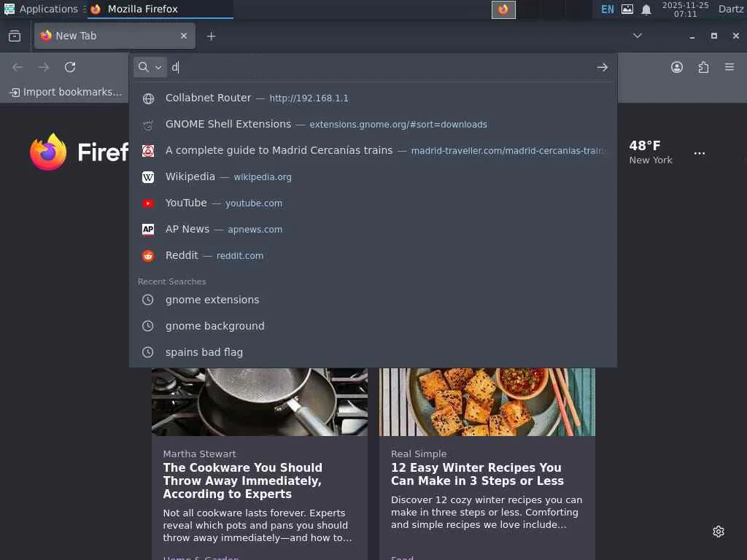The height and width of the screenshot is (560, 747).
Task: Open The Cookware You Should Throw Away article
Action: pos(243,481)
